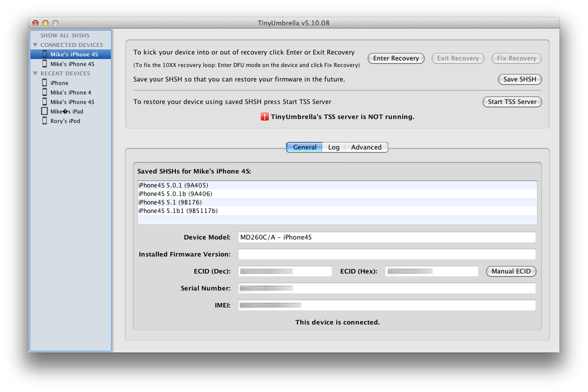Image resolution: width=588 pixels, height=392 pixels.
Task: Click the Save SHSH button
Action: 520,79
